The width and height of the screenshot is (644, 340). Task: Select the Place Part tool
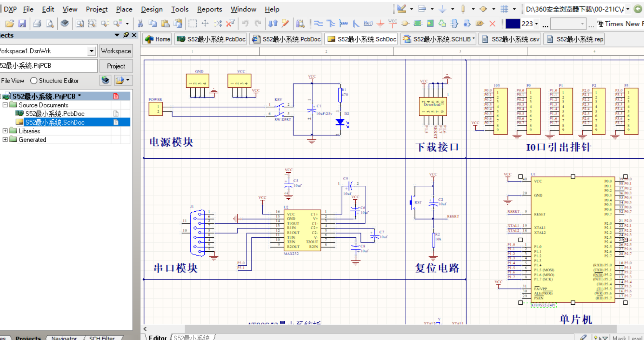click(x=405, y=24)
